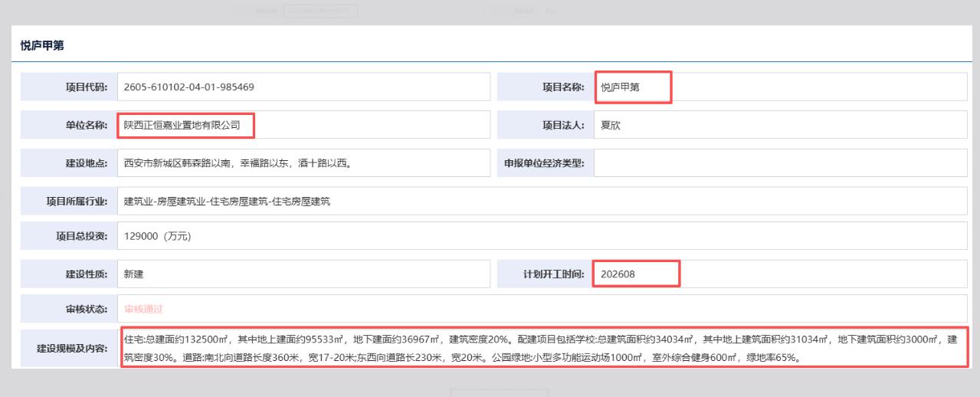Click the 建设性质 label

pos(87,274)
